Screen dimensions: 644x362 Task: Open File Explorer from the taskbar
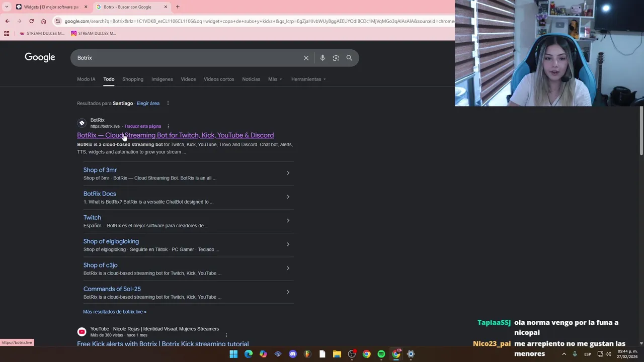[337, 354]
